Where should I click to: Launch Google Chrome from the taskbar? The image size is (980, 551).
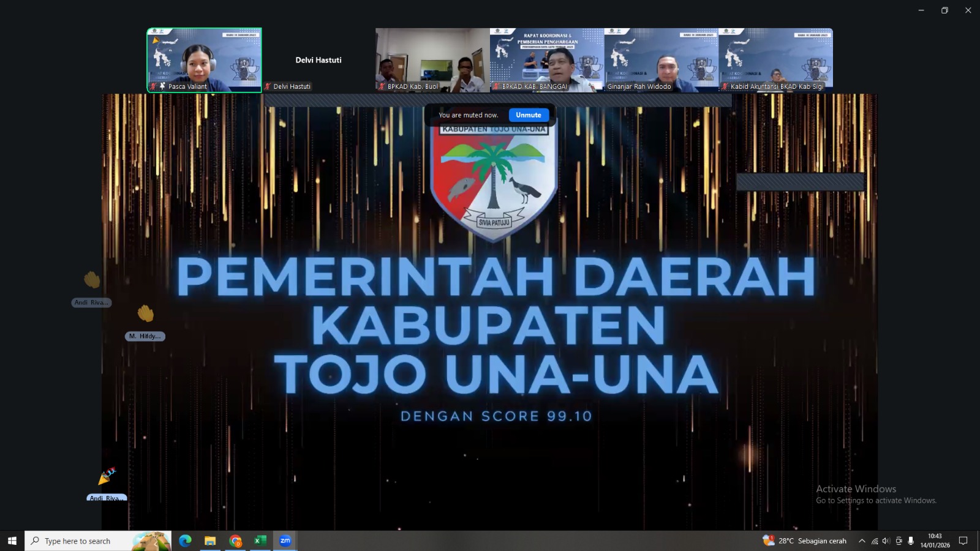[235, 541]
